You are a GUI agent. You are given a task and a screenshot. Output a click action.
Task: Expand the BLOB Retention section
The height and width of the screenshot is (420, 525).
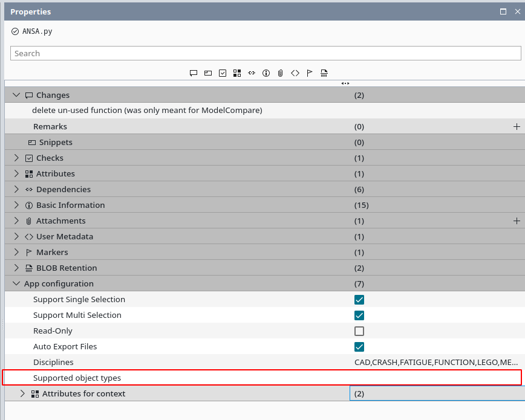[x=16, y=268]
